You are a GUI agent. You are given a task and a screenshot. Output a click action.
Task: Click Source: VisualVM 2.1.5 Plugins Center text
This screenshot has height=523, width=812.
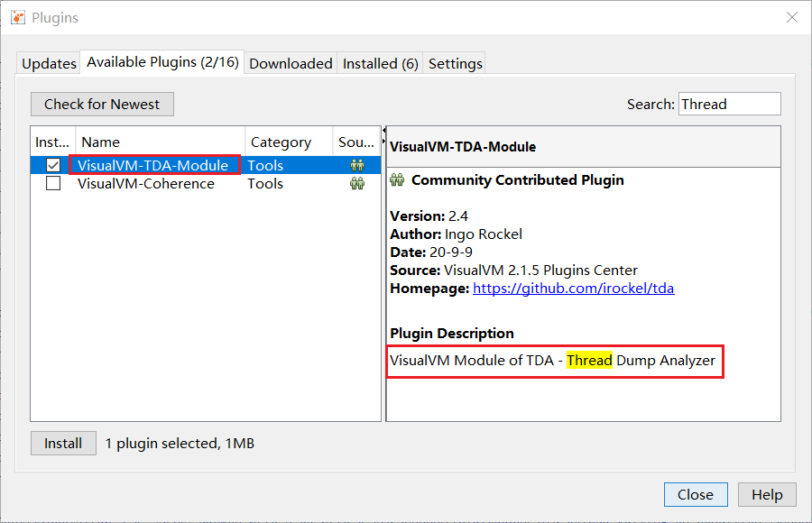tap(513, 271)
